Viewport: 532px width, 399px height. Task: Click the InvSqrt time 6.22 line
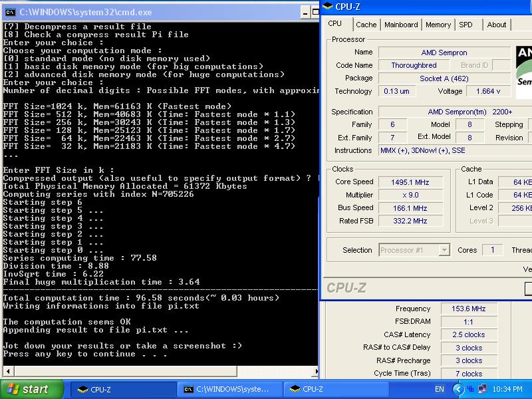[53, 274]
